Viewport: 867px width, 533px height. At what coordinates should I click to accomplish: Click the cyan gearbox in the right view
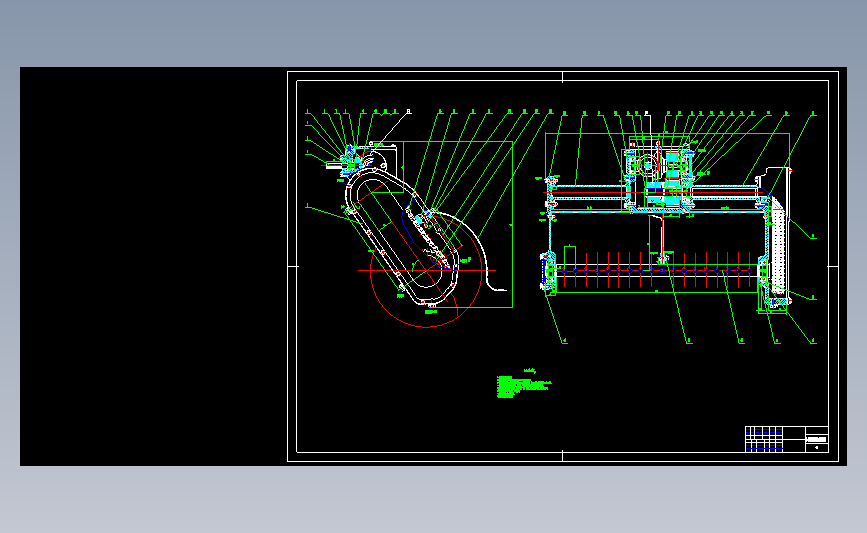point(659,178)
